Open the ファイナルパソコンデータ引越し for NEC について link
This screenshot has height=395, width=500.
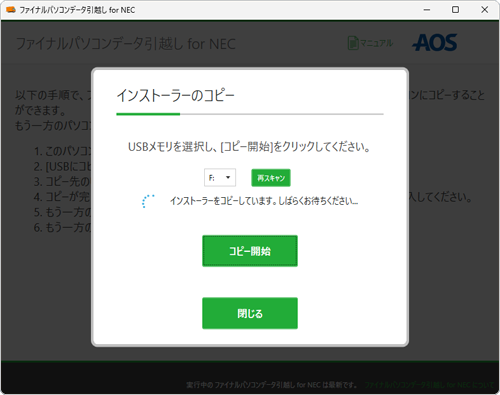(x=429, y=385)
